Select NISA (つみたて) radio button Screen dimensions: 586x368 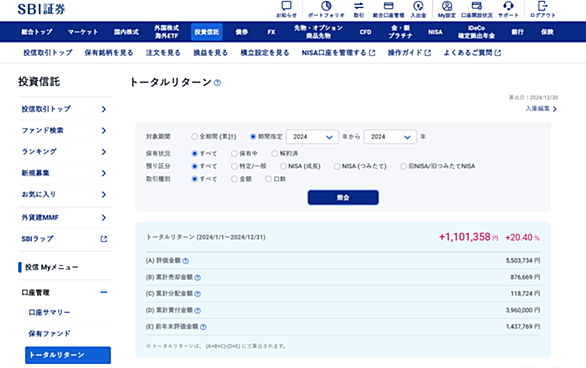pyautogui.click(x=337, y=166)
